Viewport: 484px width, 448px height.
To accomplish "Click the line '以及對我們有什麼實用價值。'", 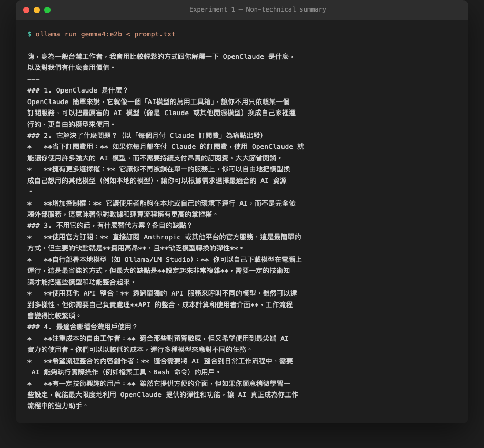I will [x=72, y=68].
